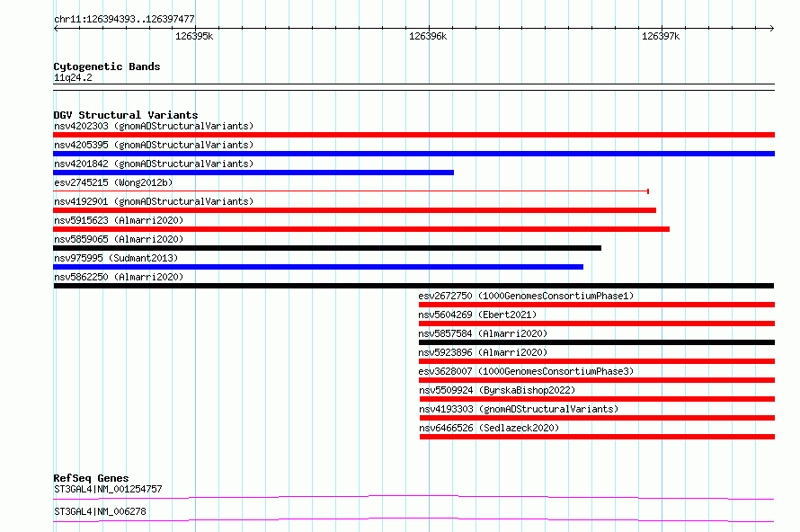
Task: Click the nsv4192901 red variant bar
Action: click(x=354, y=210)
